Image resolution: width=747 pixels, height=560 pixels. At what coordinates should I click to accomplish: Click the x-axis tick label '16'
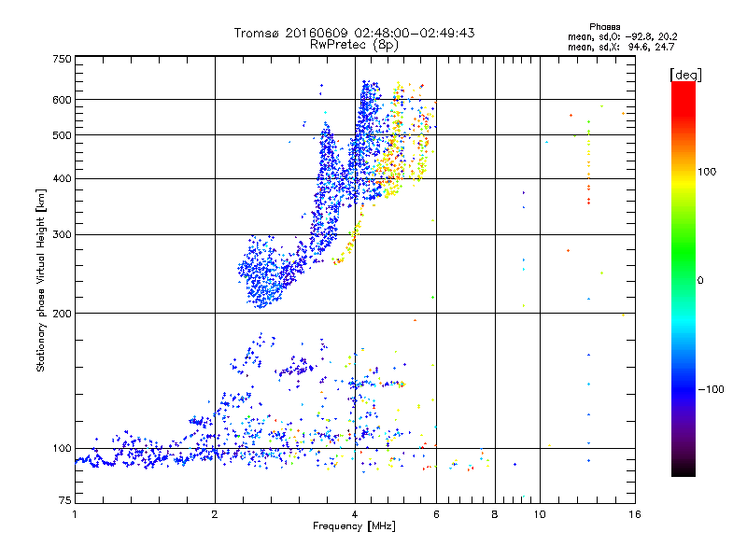coord(635,514)
